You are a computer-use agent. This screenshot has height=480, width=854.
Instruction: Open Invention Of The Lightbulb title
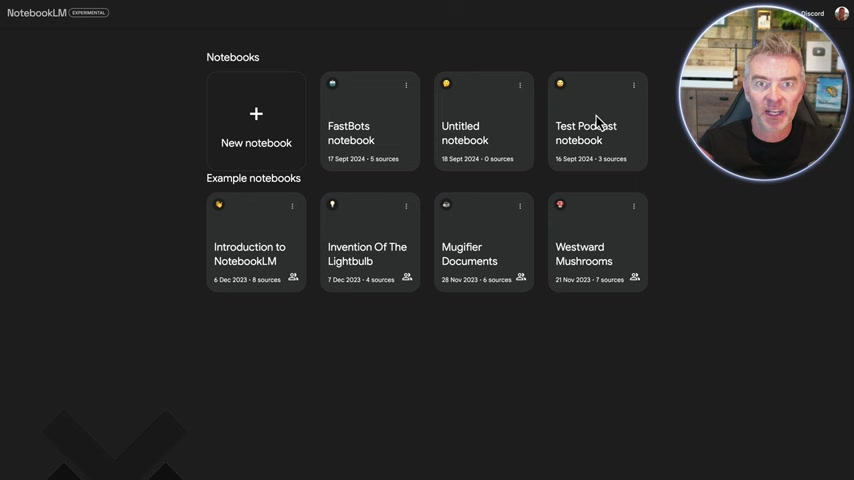point(367,254)
